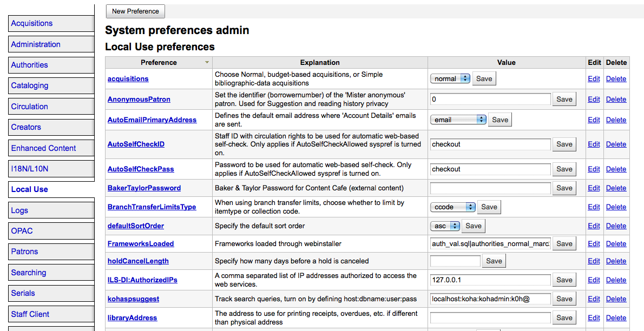This screenshot has width=644, height=331.
Task: Click the Preference column sort arrow
Action: [x=207, y=63]
